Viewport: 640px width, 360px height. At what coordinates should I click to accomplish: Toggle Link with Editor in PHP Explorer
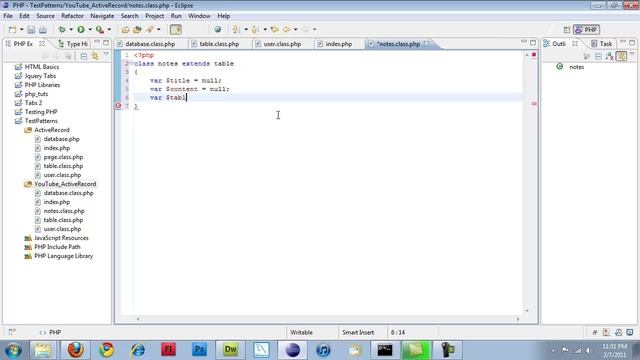(x=95, y=56)
